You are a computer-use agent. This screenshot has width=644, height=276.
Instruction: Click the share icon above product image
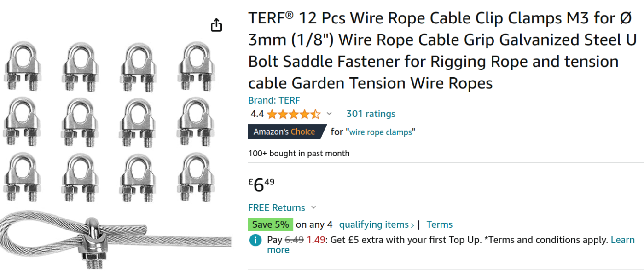tap(216, 25)
